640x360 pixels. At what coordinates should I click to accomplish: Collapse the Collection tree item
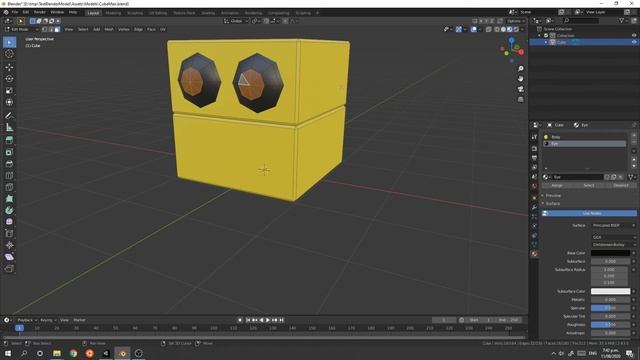539,36
